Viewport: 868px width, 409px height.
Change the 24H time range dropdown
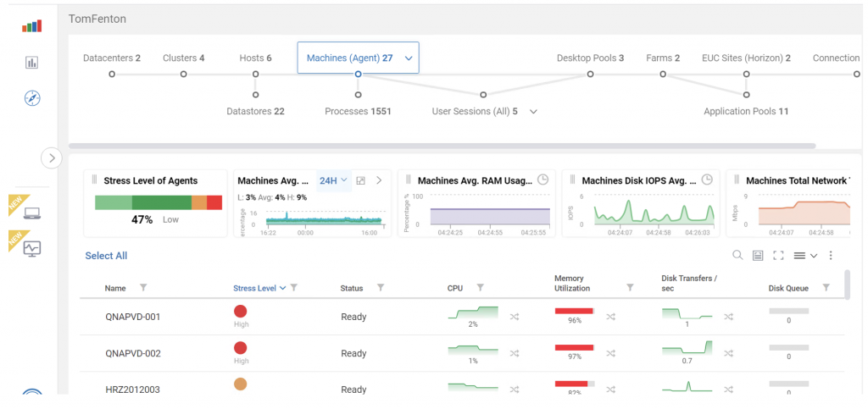click(333, 180)
